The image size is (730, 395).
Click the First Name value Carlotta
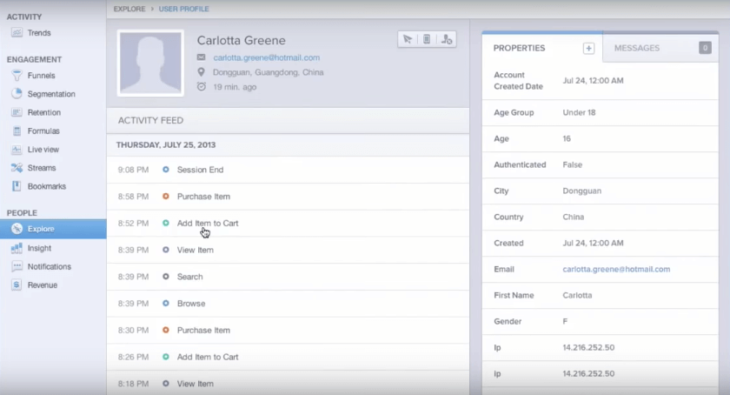tap(577, 295)
